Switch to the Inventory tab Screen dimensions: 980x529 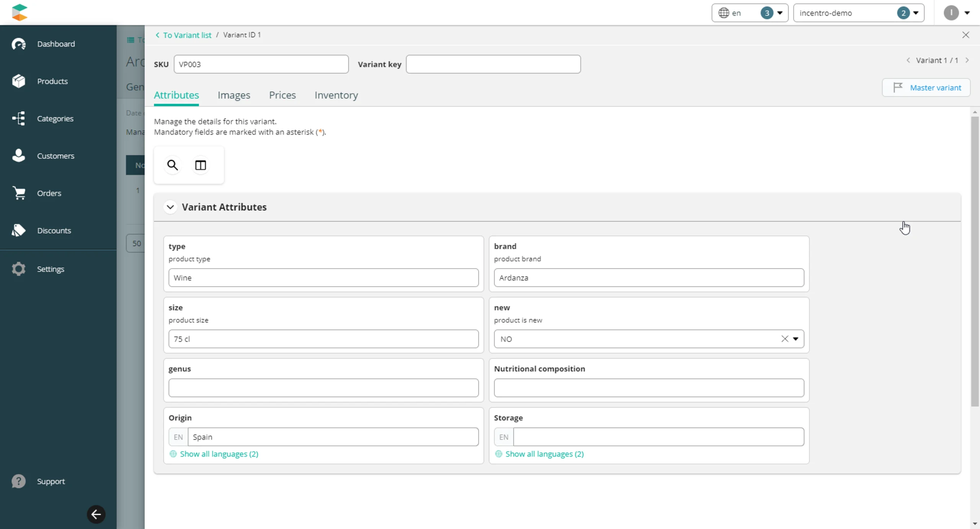(x=336, y=95)
